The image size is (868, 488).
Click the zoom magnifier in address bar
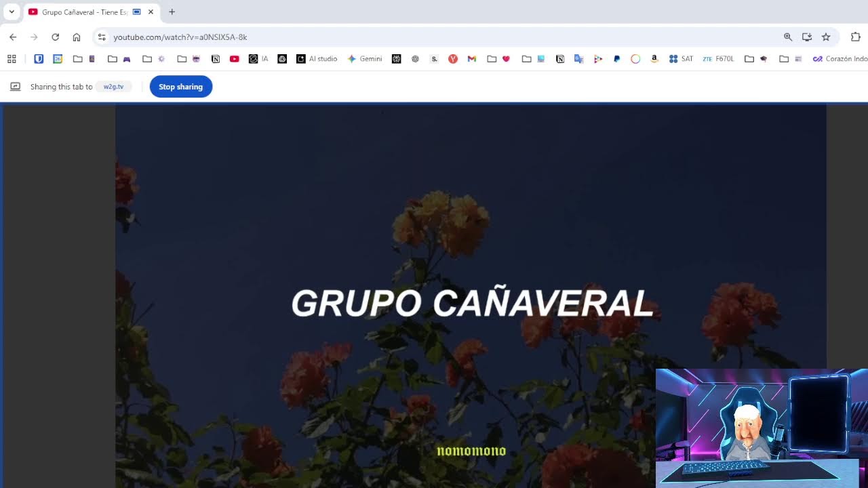788,37
